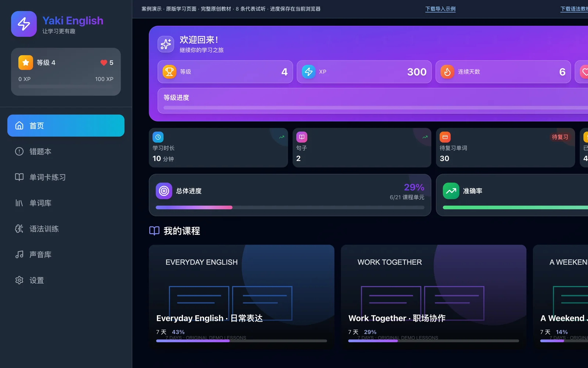Open 设置 from the sidebar
This screenshot has width=588, height=368.
[66, 280]
